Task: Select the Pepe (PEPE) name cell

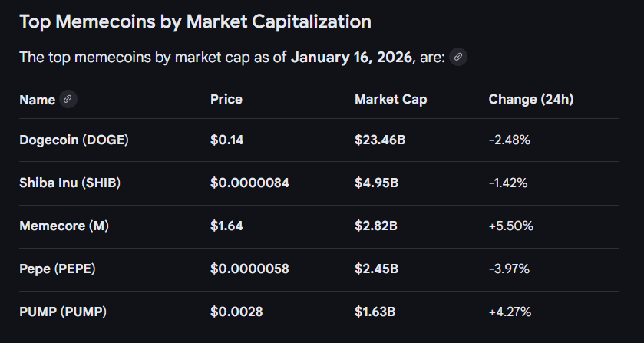Action: (58, 269)
